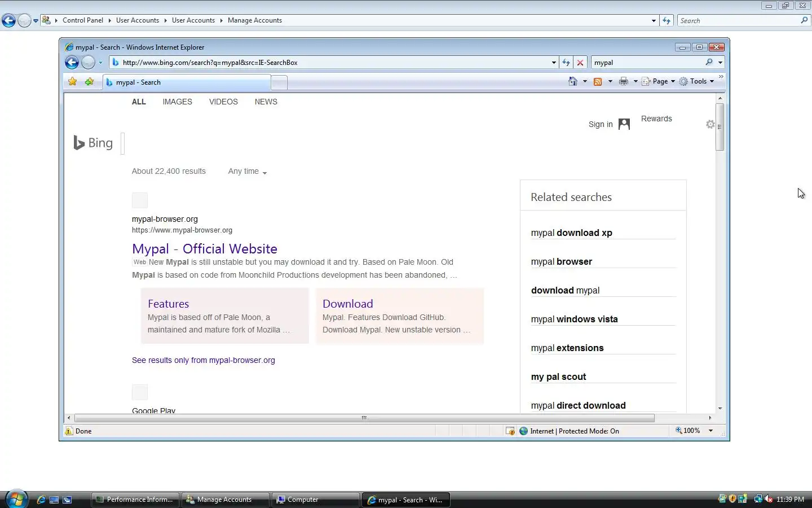
Task: Click related search mypal browser
Action: pyautogui.click(x=562, y=261)
